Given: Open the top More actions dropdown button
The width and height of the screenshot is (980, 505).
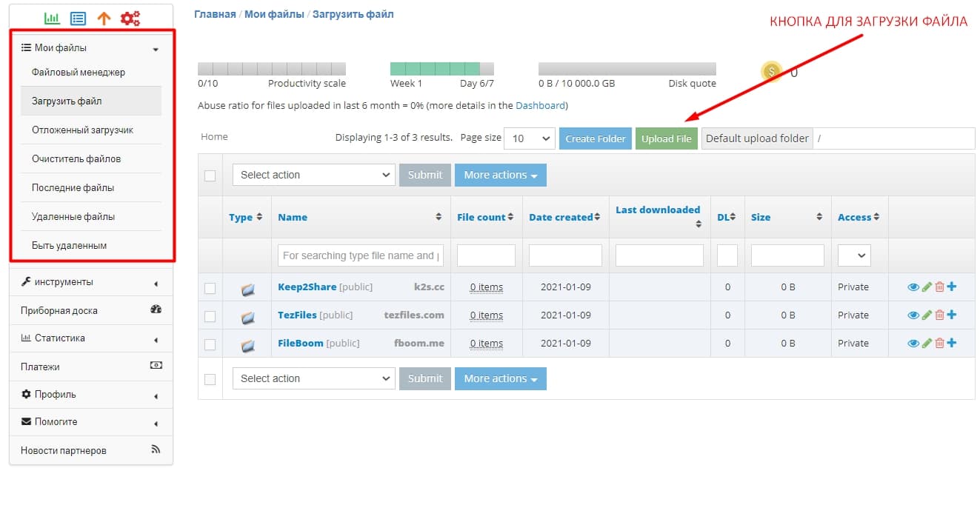Looking at the screenshot, I should click(501, 175).
